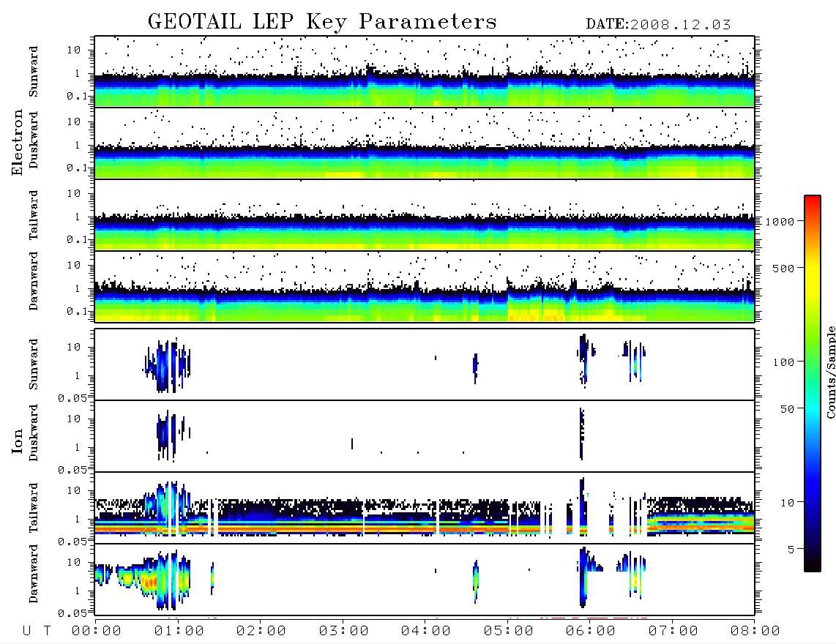Click the 07:00 time tick label
The image size is (836, 644).
click(673, 632)
